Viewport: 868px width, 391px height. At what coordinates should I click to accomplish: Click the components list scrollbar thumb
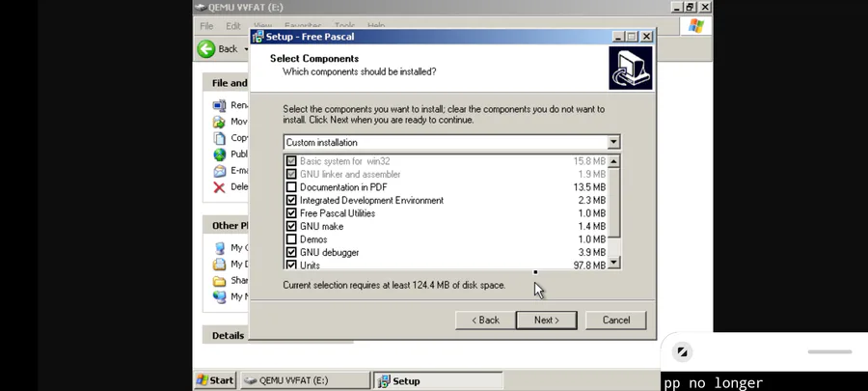[x=613, y=202]
